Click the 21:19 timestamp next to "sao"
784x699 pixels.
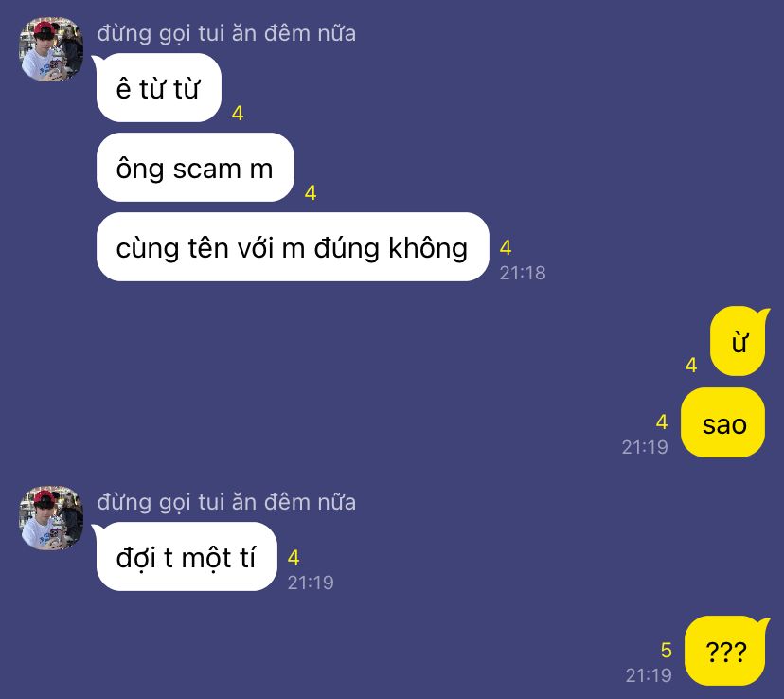pos(645,447)
